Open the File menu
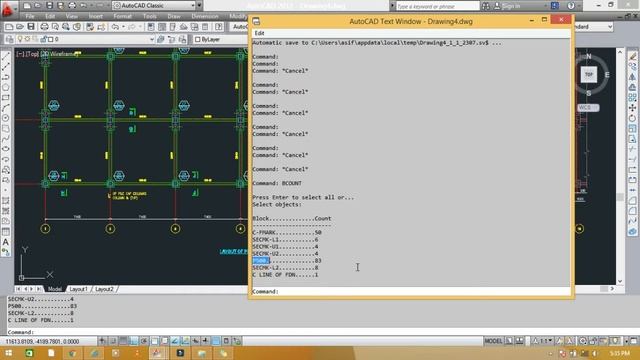Viewport: 640px width, 360px height. 30,16
